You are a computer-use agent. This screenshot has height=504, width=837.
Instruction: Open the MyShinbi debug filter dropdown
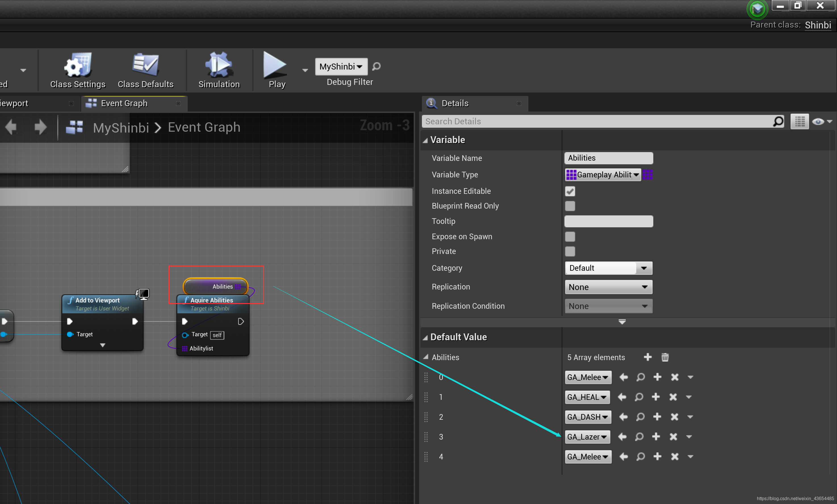click(341, 67)
